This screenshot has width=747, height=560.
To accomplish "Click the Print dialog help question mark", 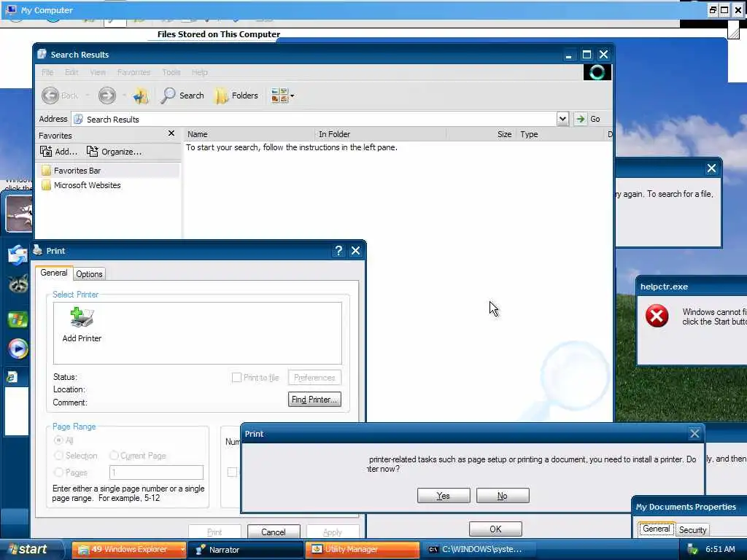I will (338, 251).
